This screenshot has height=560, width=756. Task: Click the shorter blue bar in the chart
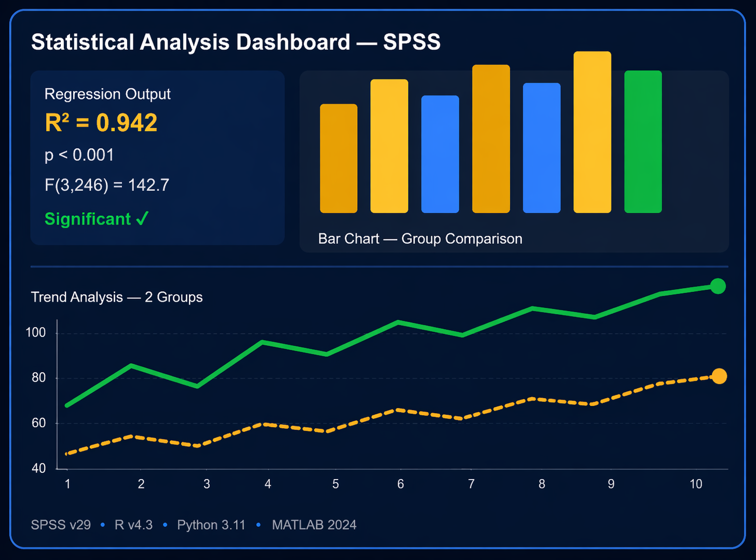click(x=440, y=154)
